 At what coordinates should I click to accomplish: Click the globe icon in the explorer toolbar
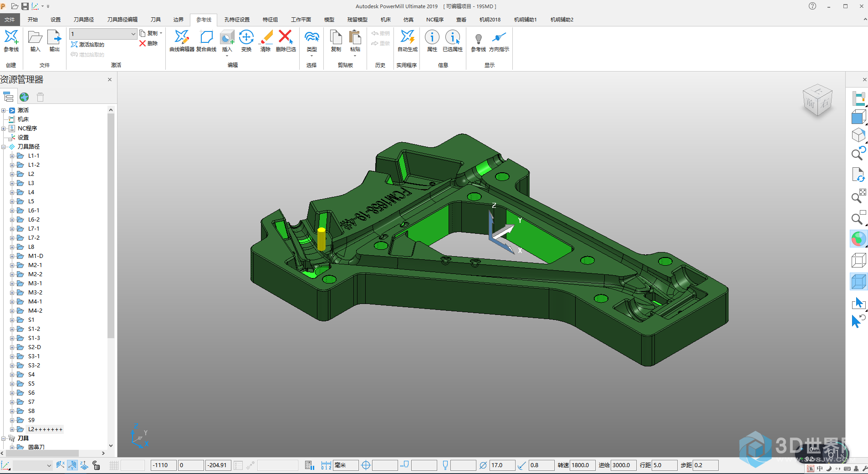pos(24,97)
